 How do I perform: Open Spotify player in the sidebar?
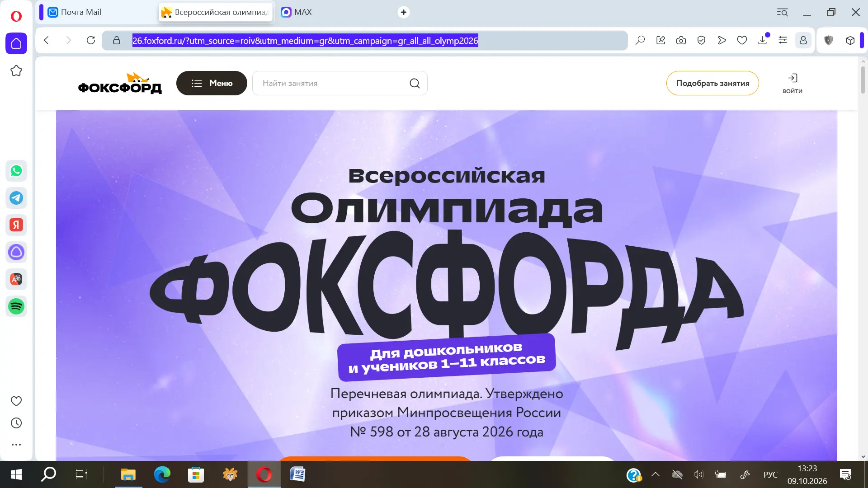point(16,306)
